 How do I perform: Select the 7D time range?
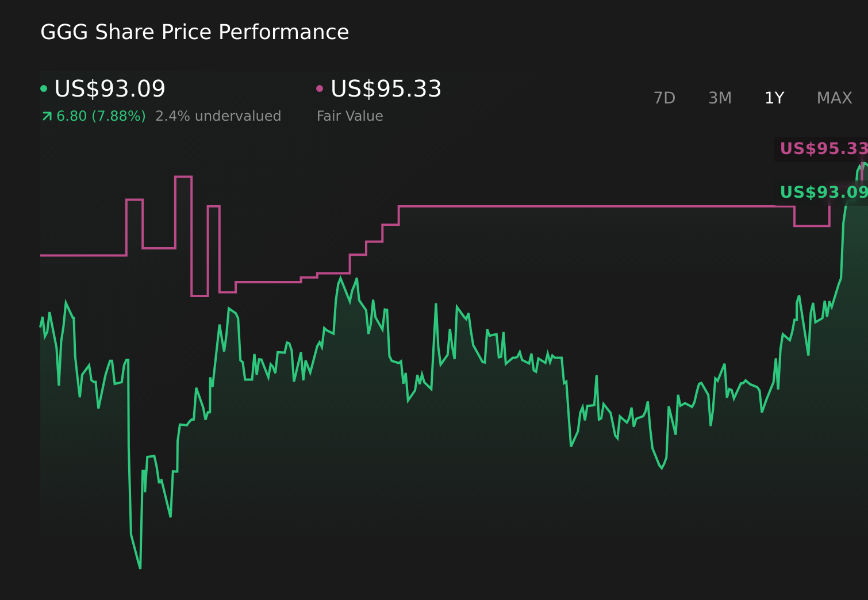665,98
